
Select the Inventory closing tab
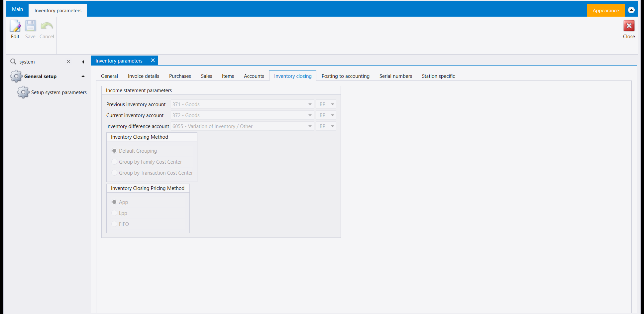[293, 76]
